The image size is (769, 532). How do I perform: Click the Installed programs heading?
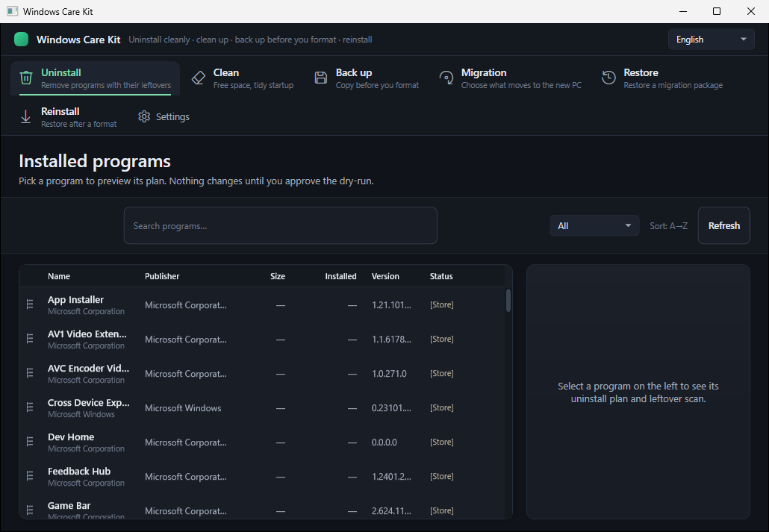[x=95, y=161]
